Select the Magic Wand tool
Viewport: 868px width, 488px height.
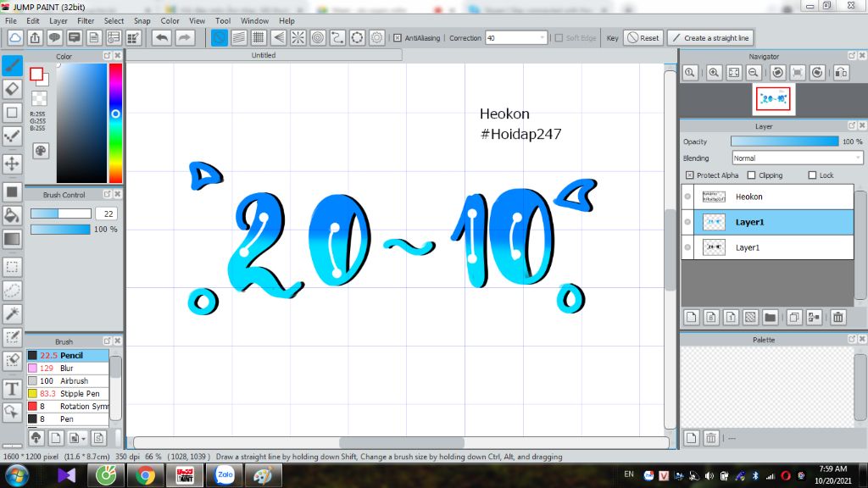[x=12, y=314]
